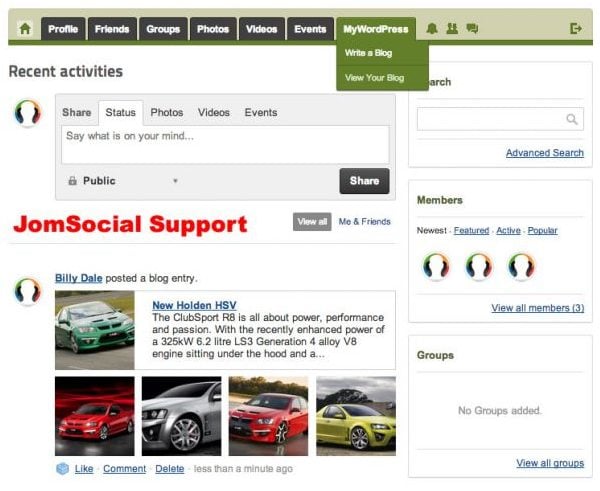Screen dimensions: 600x491
Task: Switch to the Photos share tab
Action: [167, 113]
